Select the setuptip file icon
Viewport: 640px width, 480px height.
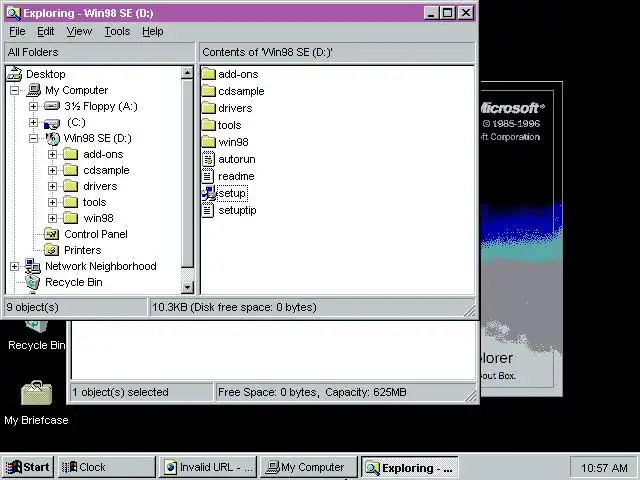coord(208,210)
